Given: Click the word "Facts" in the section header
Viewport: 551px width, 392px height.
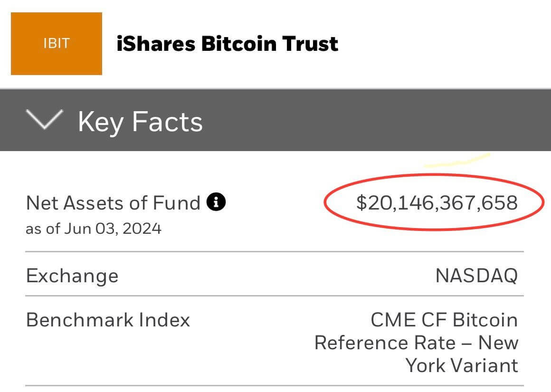Looking at the screenshot, I should (167, 122).
